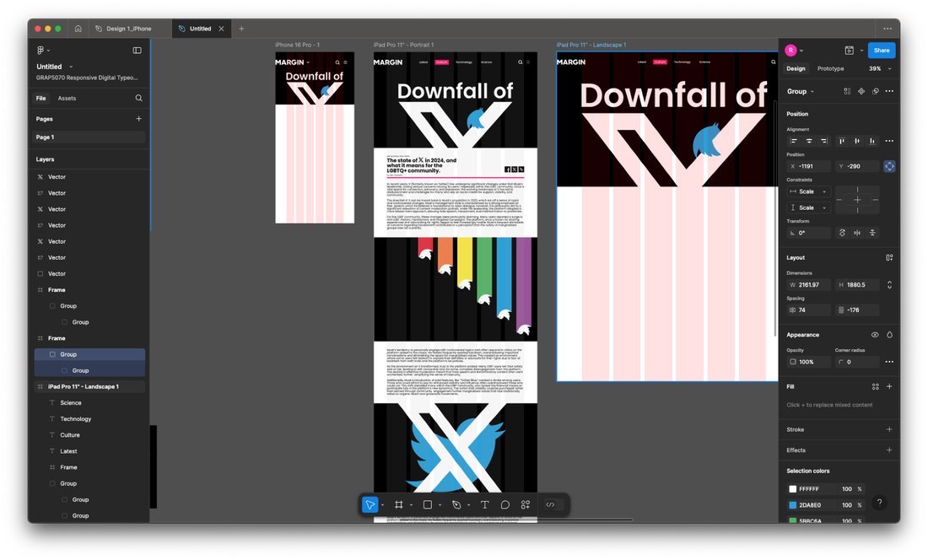
Task: Open the user avatar account dropdown
Action: click(794, 51)
